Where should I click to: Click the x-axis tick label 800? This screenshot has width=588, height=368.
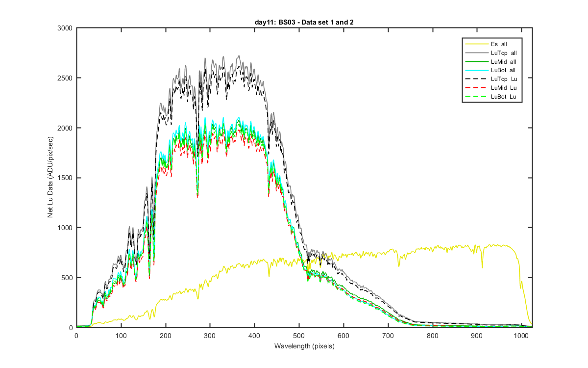433,336
